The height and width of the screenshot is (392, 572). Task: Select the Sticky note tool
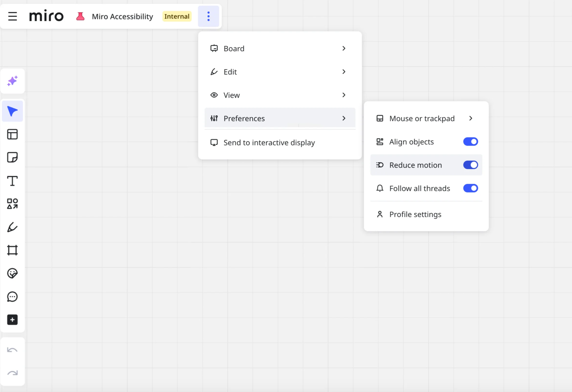tap(12, 157)
